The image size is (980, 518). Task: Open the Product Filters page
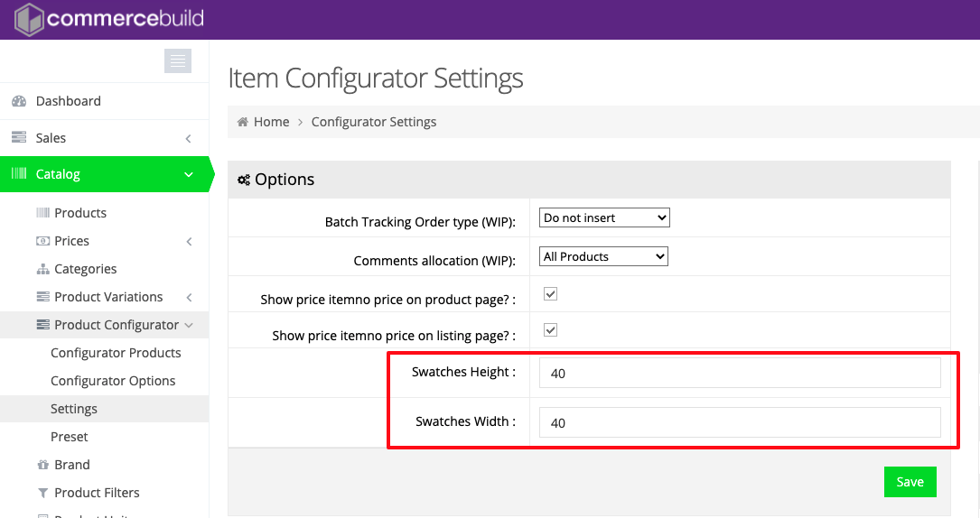(97, 493)
